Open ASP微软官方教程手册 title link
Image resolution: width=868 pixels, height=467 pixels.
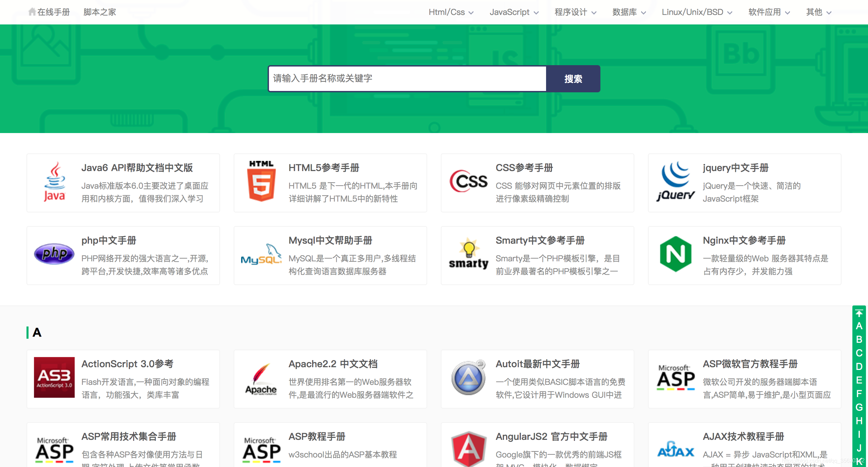pyautogui.click(x=750, y=364)
